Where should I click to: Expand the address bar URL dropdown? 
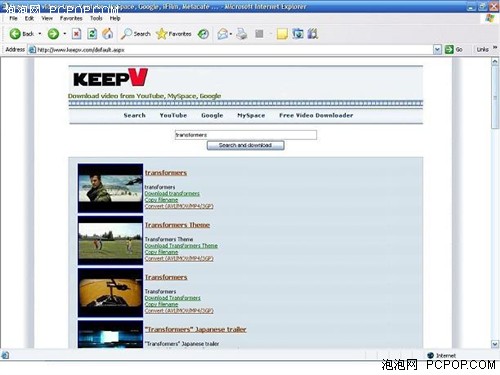[437, 50]
